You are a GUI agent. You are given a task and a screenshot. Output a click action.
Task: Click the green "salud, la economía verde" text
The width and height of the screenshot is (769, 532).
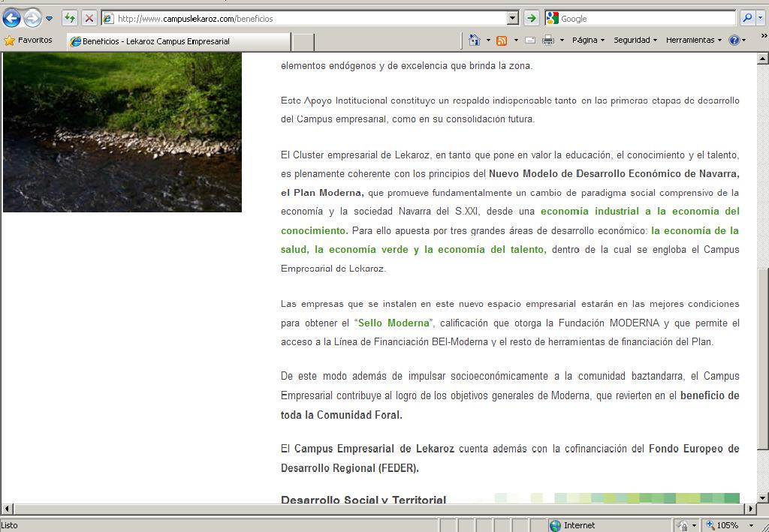coord(344,249)
